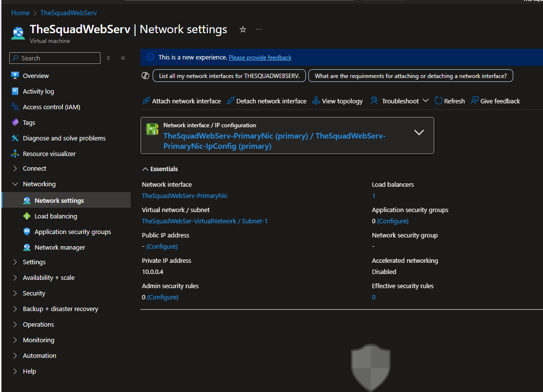Click the Refresh button
Screen dimensions: 543x392
coord(449,101)
